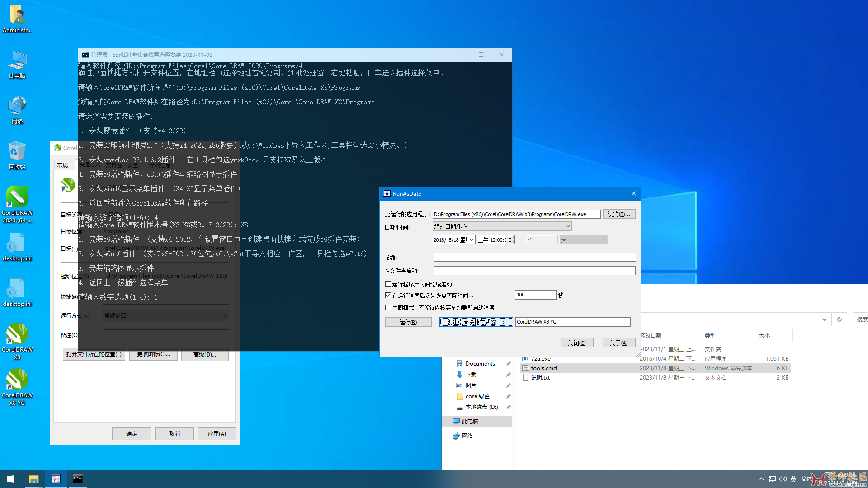868x488 pixels.
Task: Open the 网络 desktop icon
Action: pos(17,110)
